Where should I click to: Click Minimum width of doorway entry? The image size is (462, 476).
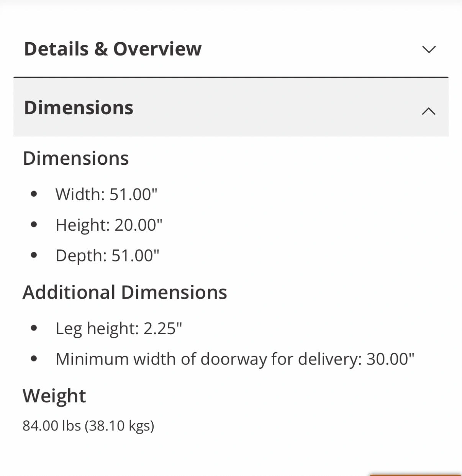(235, 359)
